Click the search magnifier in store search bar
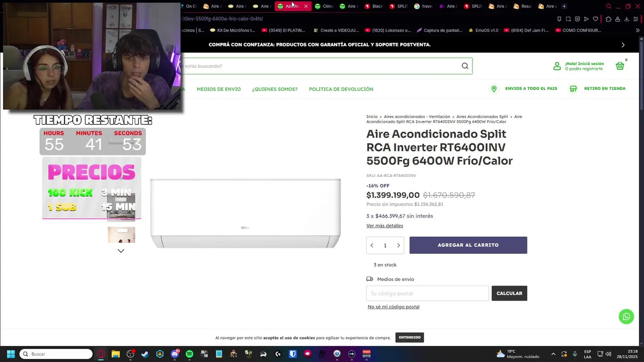 [465, 66]
